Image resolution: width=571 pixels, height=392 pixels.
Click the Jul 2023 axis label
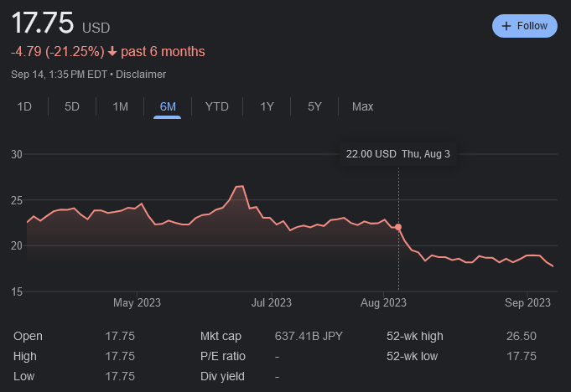(x=272, y=302)
